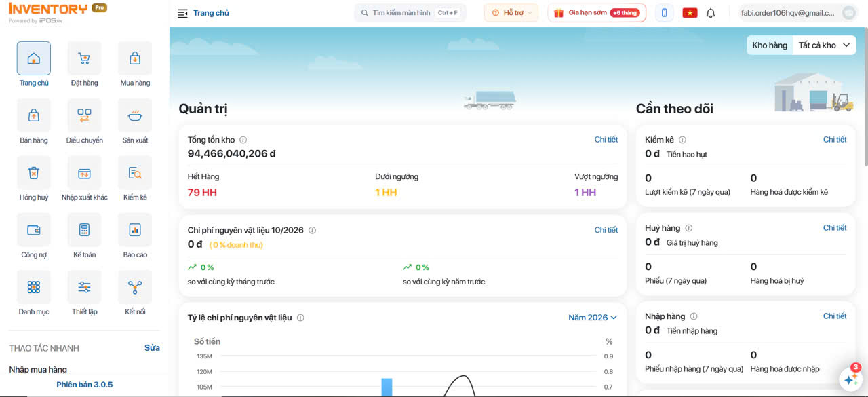Click the Kho hàng label
Screen dimensions: 868x397
[x=770, y=45]
